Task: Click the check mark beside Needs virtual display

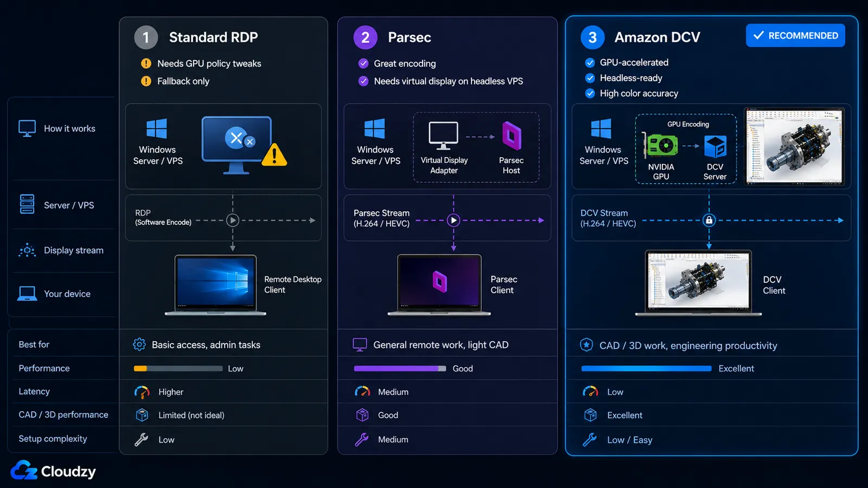Action: click(x=363, y=81)
